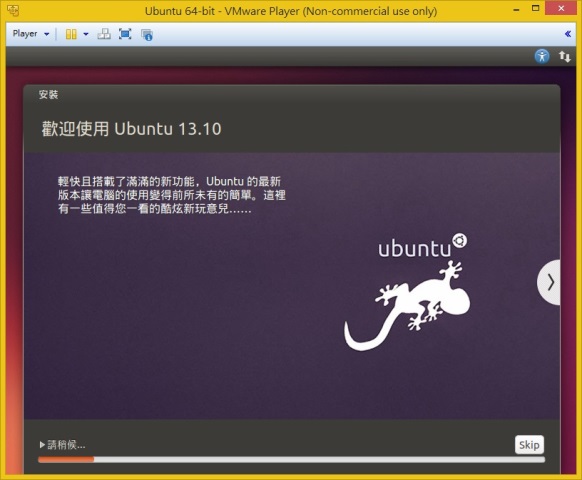The width and height of the screenshot is (582, 480).
Task: Click the Player dropdown arrow
Action: pyautogui.click(x=47, y=34)
